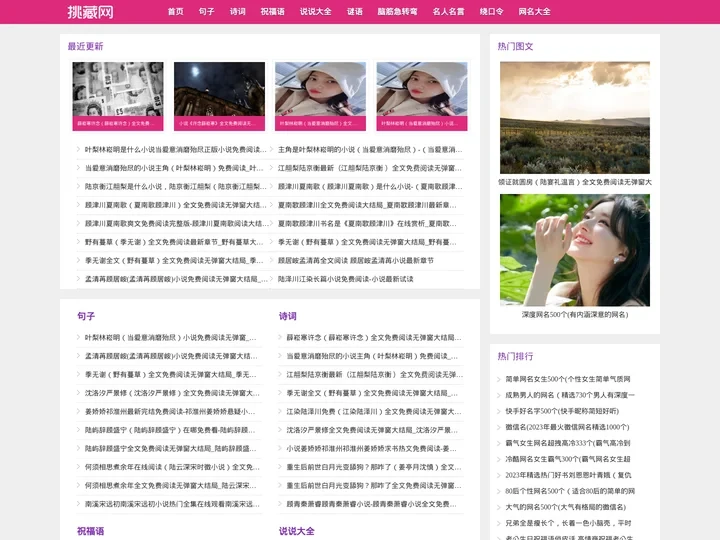Open ranking 80后个性网名500个

coord(570,491)
